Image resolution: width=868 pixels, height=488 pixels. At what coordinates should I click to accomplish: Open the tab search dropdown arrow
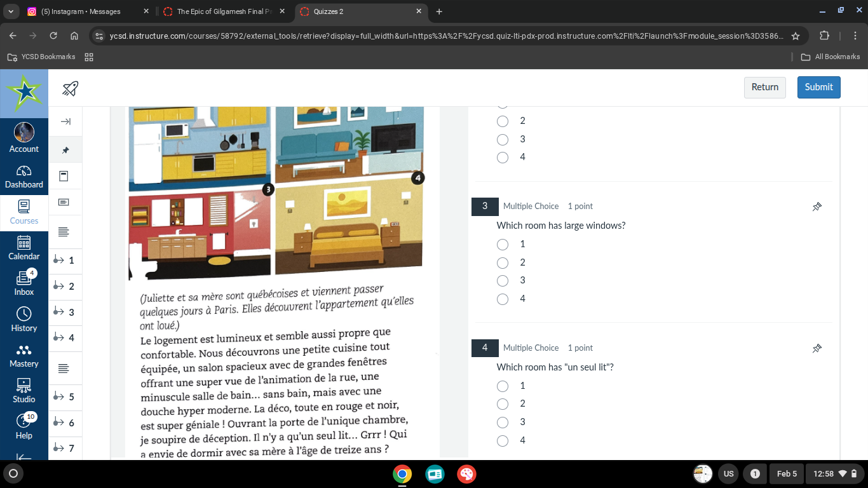11,11
